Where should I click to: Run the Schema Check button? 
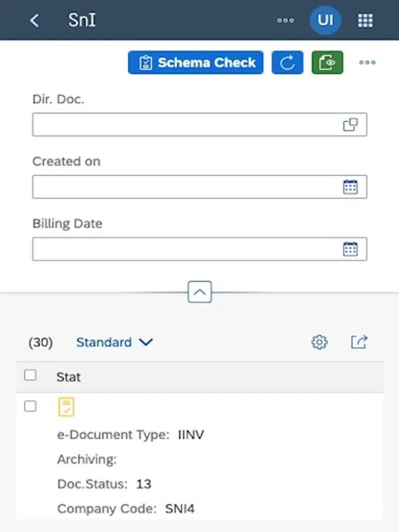(x=196, y=63)
